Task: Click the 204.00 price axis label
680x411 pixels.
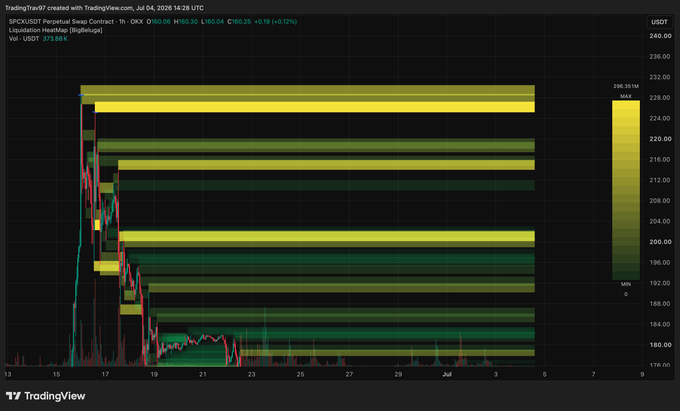Action: 660,221
